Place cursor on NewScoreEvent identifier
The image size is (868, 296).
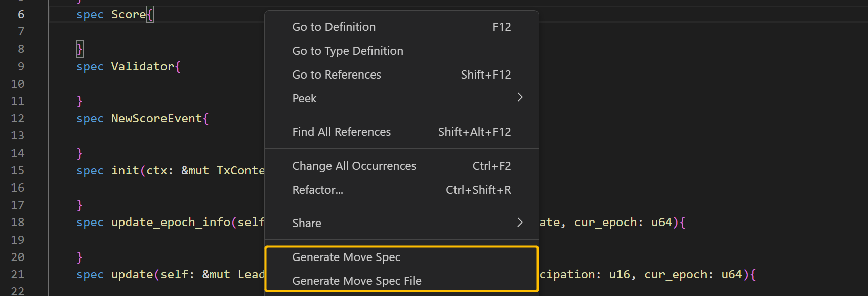[156, 118]
